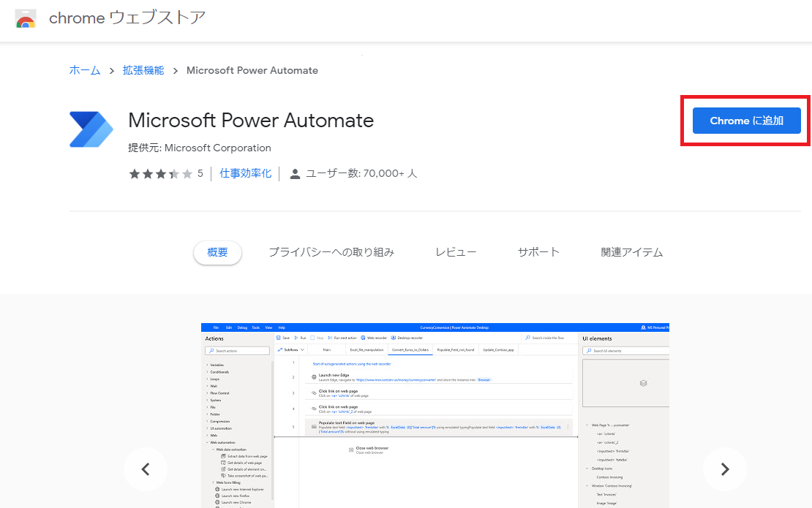Click the chrome ウェブストア header title
Screen dimensions: 812x508
tap(127, 18)
